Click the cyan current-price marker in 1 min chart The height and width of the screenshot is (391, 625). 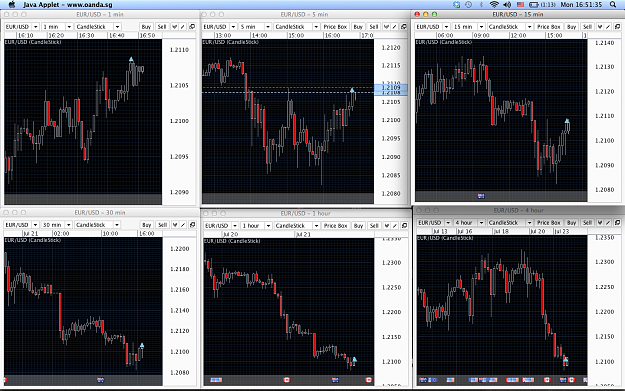[x=131, y=59]
